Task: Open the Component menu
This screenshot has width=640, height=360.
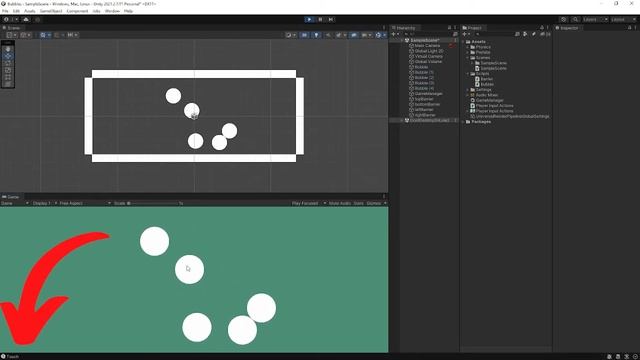Action: click(x=77, y=11)
